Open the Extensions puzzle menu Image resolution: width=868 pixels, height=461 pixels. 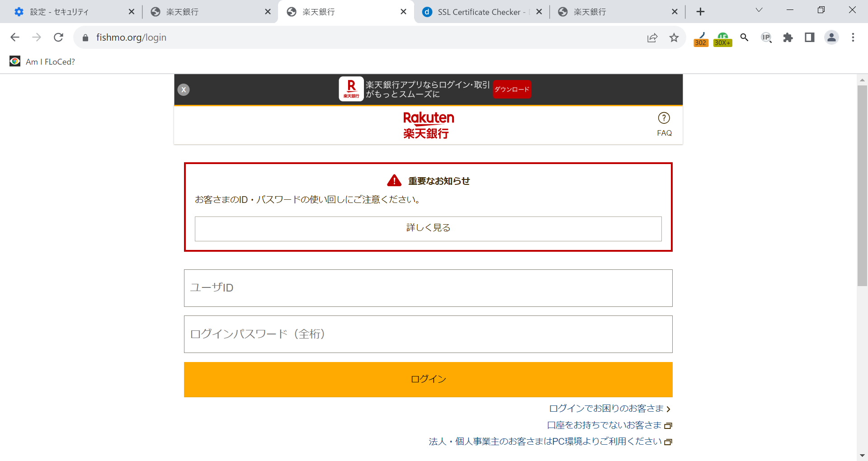pos(788,38)
